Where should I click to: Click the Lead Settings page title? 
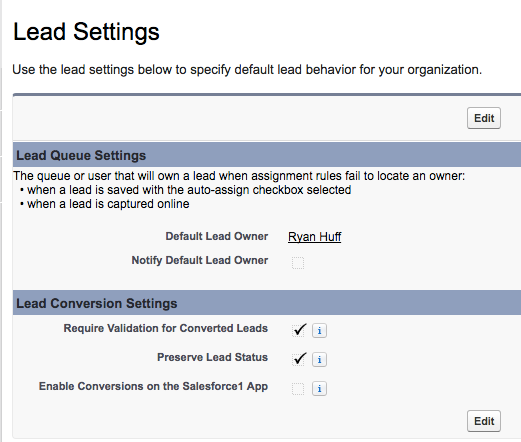pyautogui.click(x=86, y=32)
